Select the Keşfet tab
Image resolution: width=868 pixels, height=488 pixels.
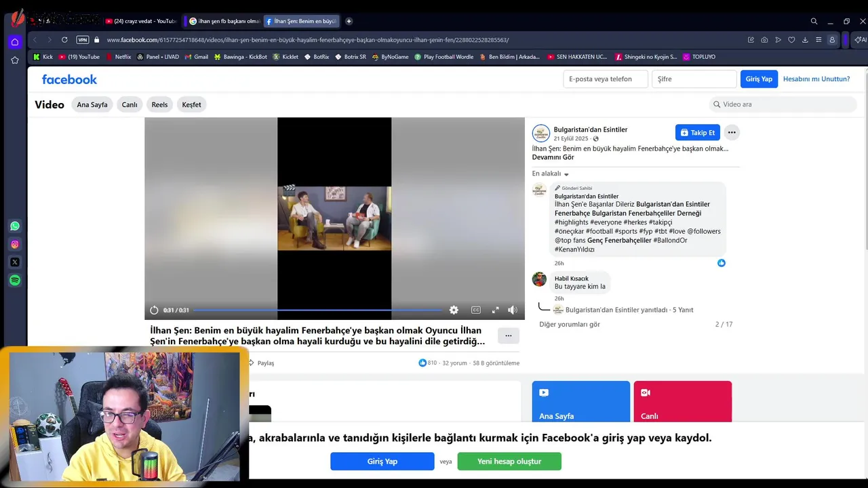(191, 104)
